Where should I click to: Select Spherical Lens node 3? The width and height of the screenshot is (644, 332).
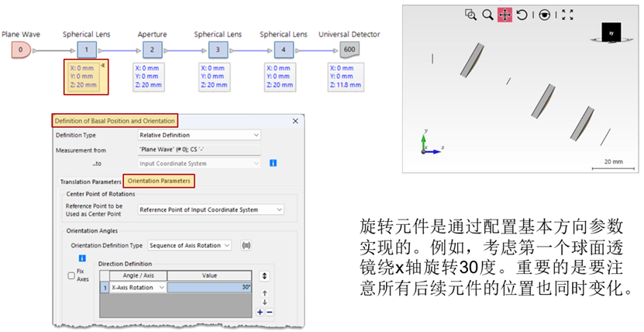[218, 50]
